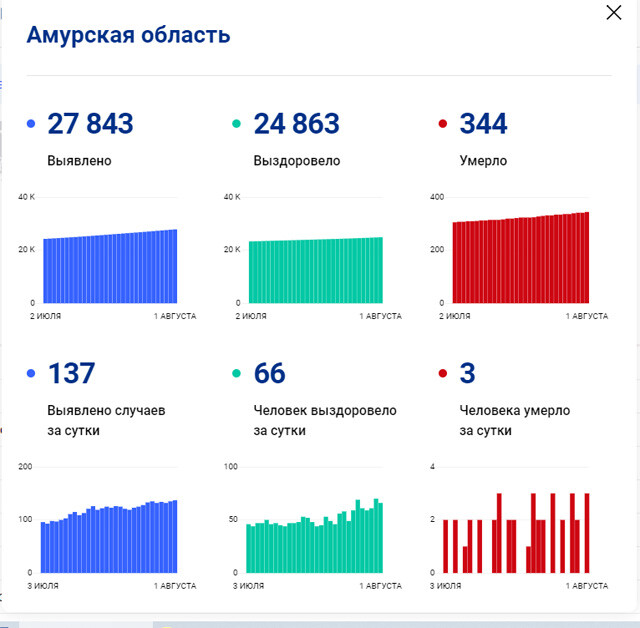The image size is (640, 628).
Task: Click the green daily recovered bar chart
Action: point(315,536)
